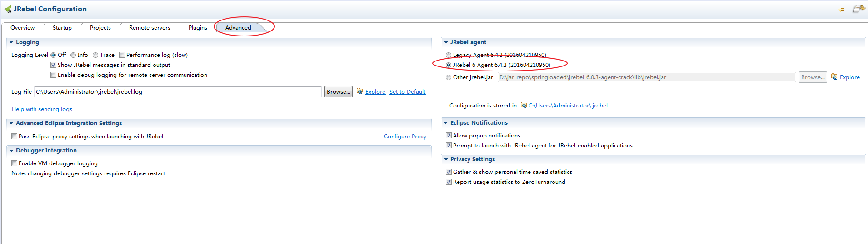The height and width of the screenshot is (244, 868).
Task: Click the forward navigation icon at top right
Action: tap(859, 9)
